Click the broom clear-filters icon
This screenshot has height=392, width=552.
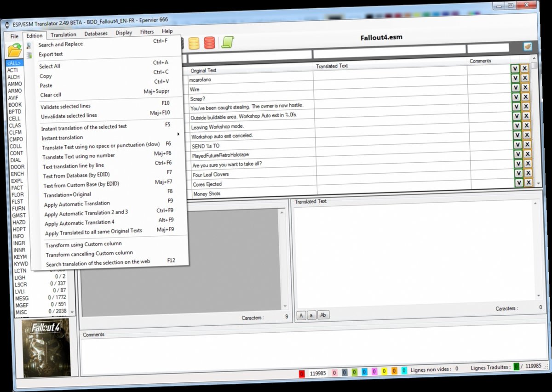point(528,46)
